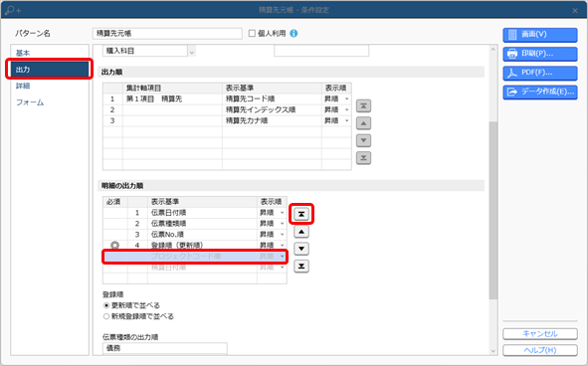Move selected detail row to bottom
588x366 pixels.
[301, 267]
